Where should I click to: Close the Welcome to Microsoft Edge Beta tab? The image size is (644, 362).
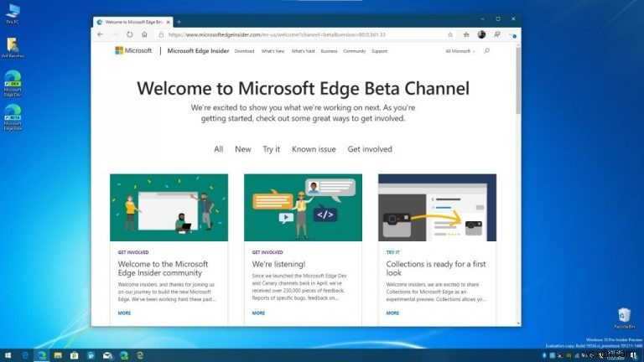tap(168, 22)
